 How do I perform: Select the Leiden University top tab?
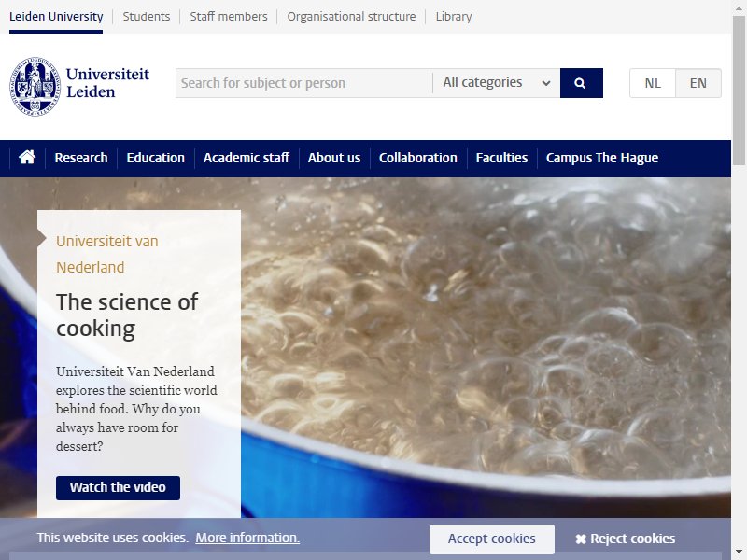click(56, 17)
